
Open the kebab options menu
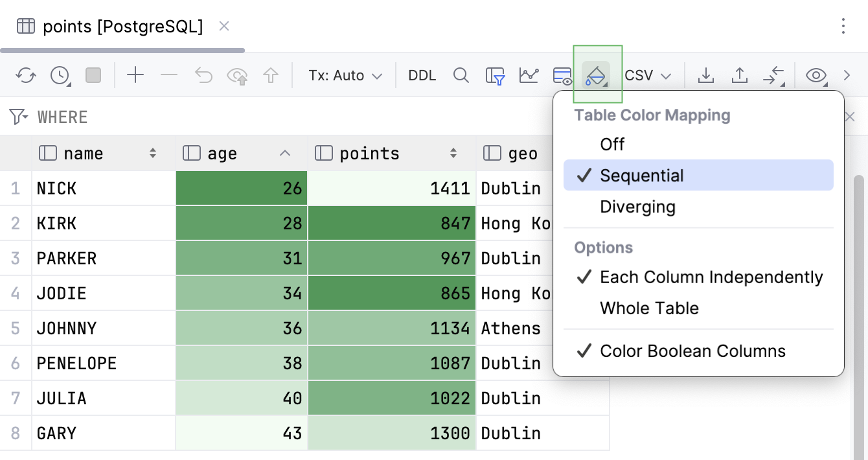843,27
